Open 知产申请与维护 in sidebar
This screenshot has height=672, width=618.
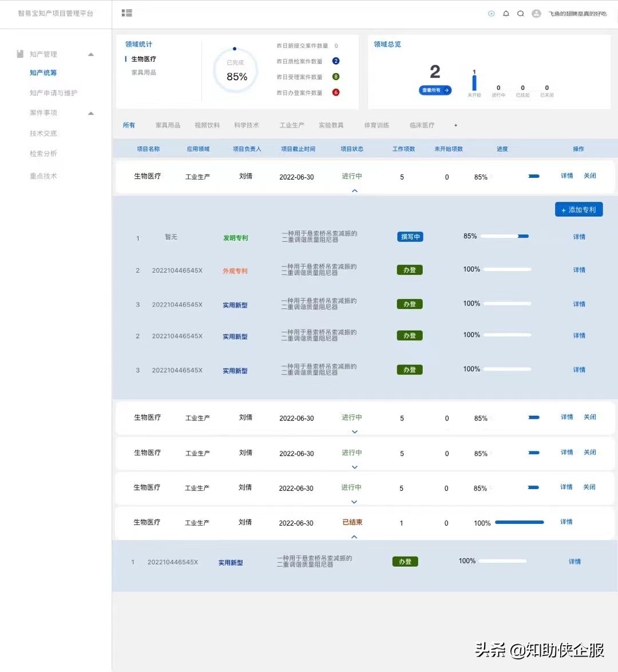tap(54, 93)
